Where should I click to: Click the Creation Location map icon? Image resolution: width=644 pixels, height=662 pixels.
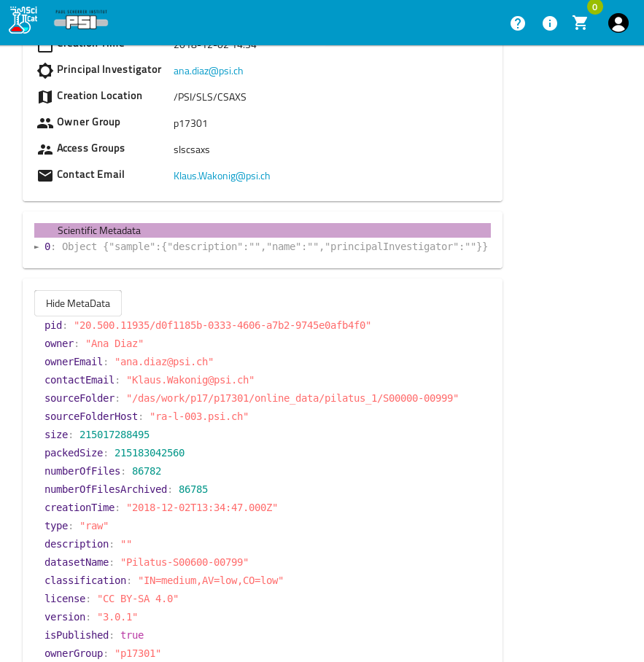45,97
